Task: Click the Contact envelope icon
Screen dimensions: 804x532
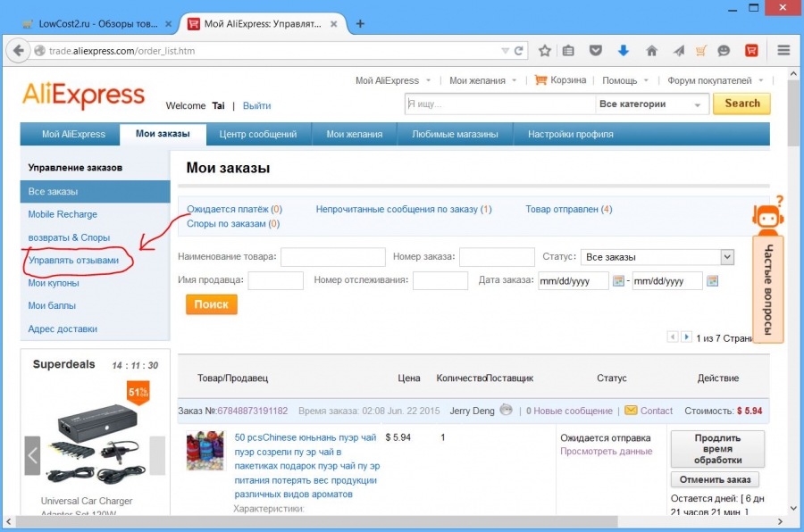Action: pyautogui.click(x=632, y=411)
